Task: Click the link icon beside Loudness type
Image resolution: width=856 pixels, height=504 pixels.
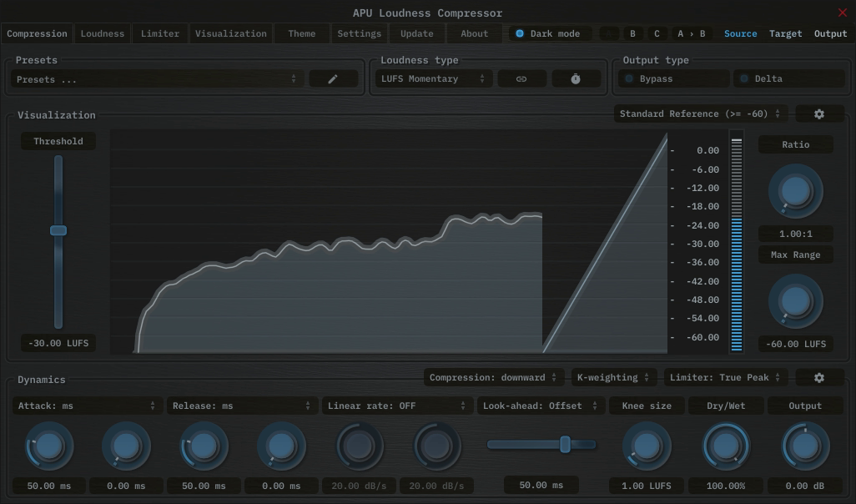Action: click(x=521, y=79)
